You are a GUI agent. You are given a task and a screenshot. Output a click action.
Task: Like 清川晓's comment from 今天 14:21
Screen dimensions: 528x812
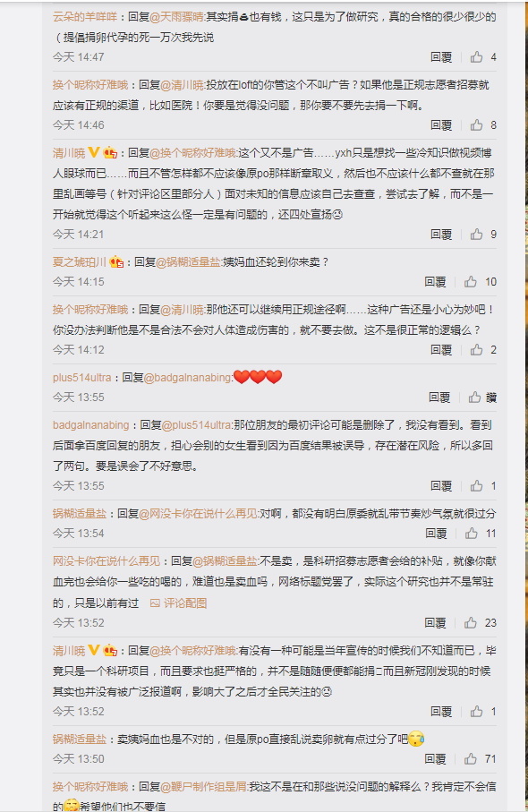[x=476, y=234]
